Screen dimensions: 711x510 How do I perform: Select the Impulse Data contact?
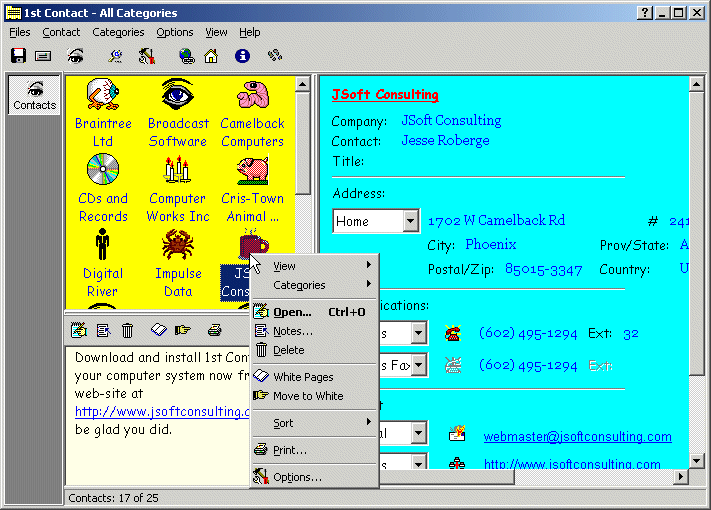pyautogui.click(x=178, y=263)
